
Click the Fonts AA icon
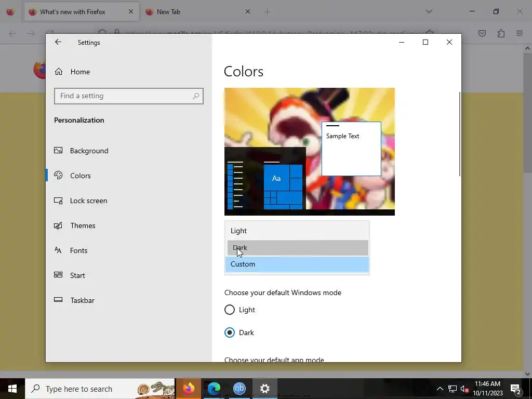tap(58, 250)
